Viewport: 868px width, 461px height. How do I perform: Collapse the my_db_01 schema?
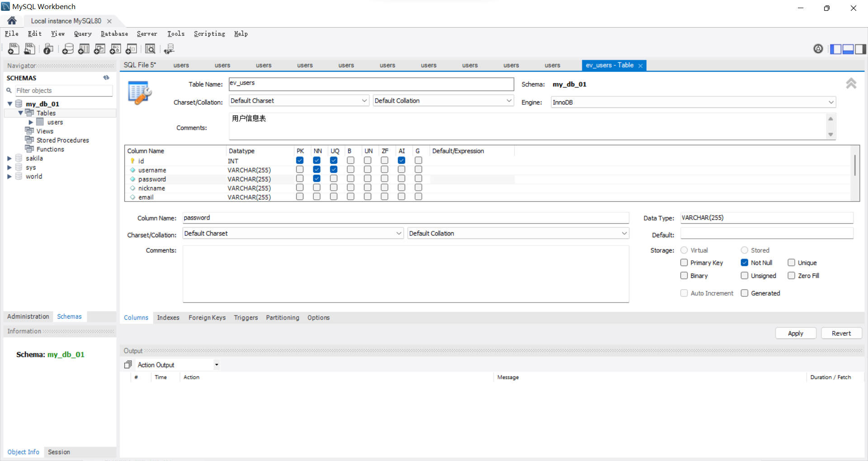pos(10,104)
